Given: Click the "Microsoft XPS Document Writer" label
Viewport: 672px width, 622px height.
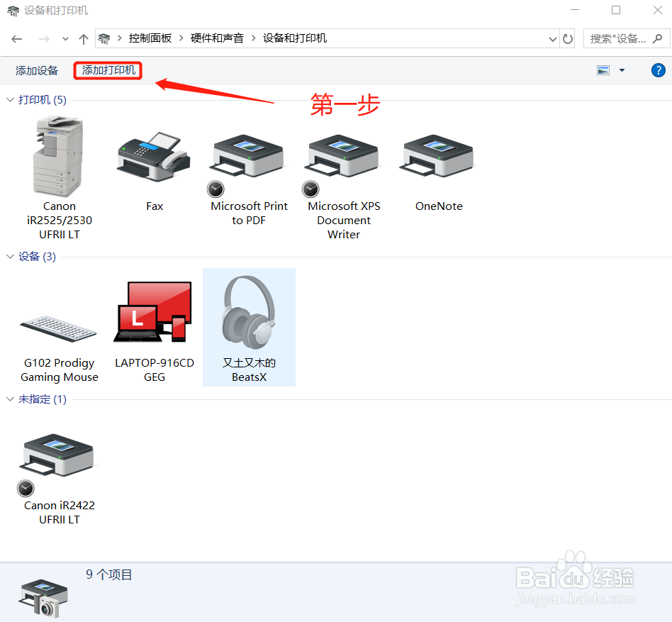Looking at the screenshot, I should coord(344,220).
